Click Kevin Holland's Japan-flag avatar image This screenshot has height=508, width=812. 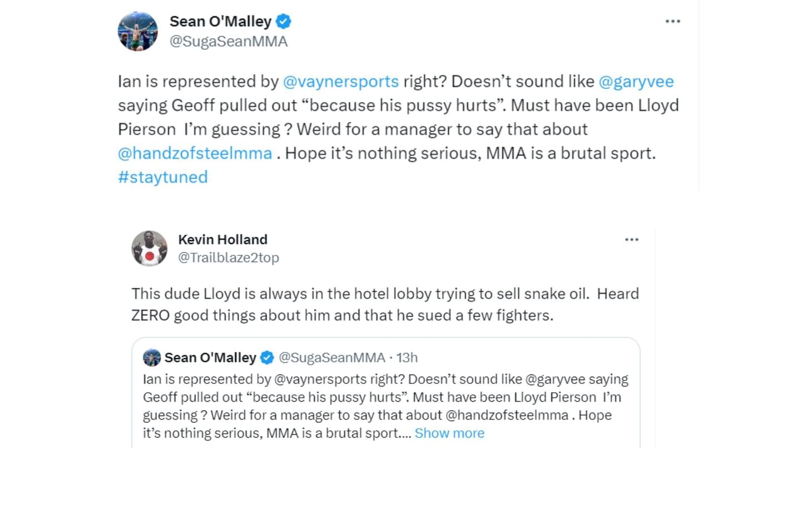(150, 248)
